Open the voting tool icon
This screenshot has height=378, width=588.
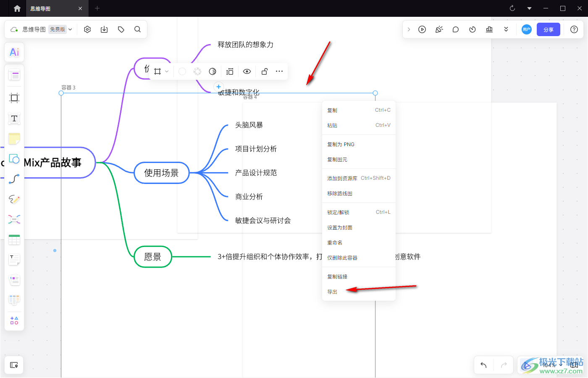pos(489,29)
